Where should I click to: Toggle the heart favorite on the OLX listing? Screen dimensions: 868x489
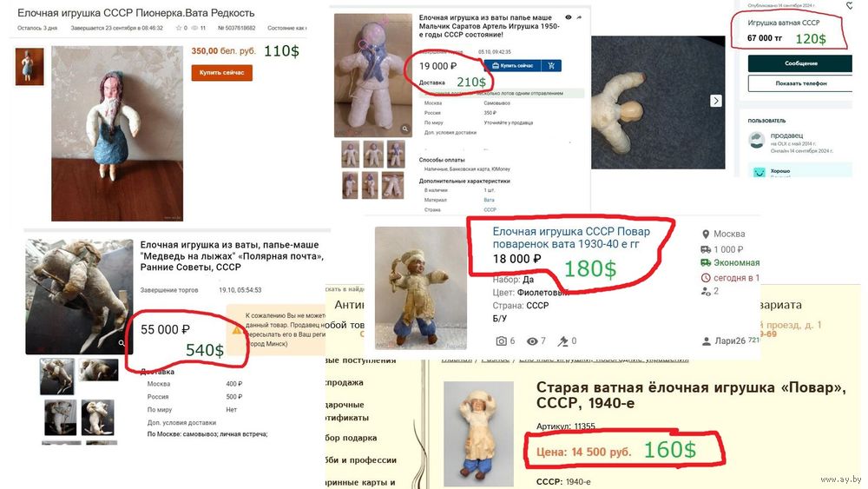[x=850, y=5]
